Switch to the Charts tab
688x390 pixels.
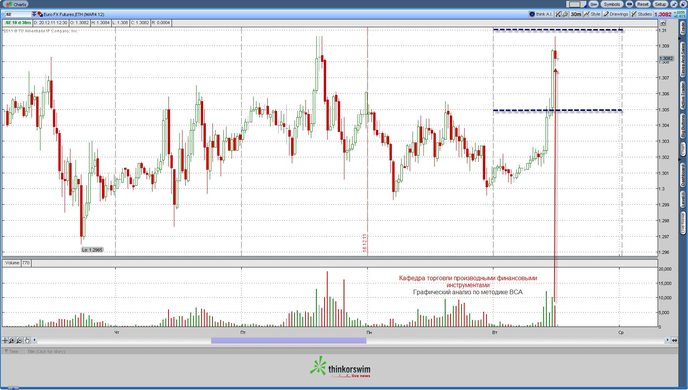pyautogui.click(x=16, y=4)
